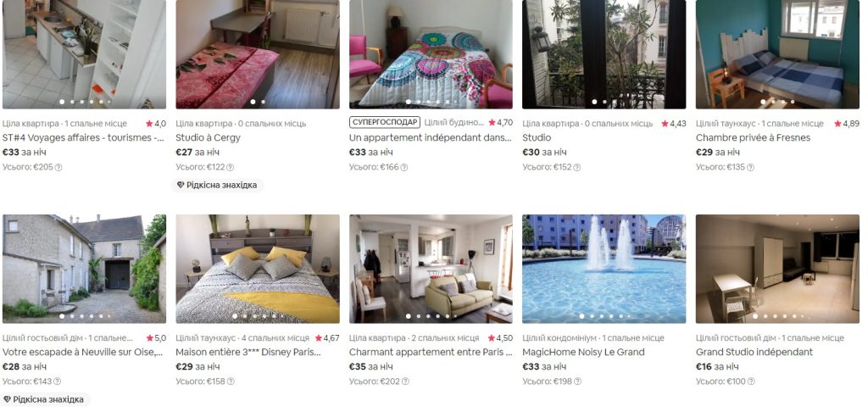
Task: Click the info icon beside Усього: €122
Action: pos(231,167)
